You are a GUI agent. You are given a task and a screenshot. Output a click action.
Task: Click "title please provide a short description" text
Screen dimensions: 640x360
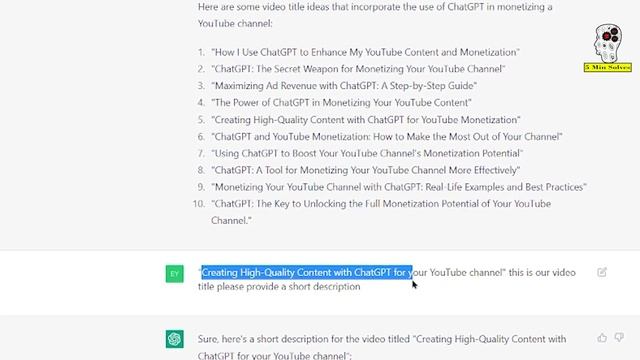[x=279, y=287]
